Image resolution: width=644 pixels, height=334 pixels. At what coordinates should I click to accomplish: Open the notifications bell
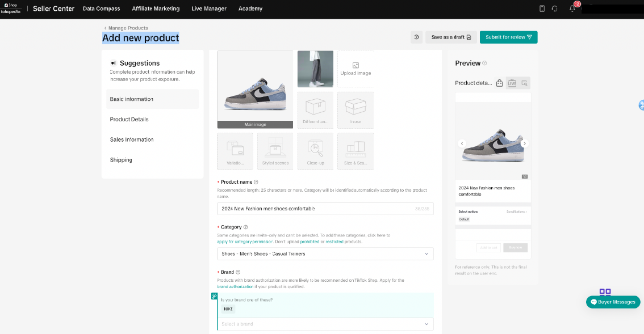(x=572, y=9)
